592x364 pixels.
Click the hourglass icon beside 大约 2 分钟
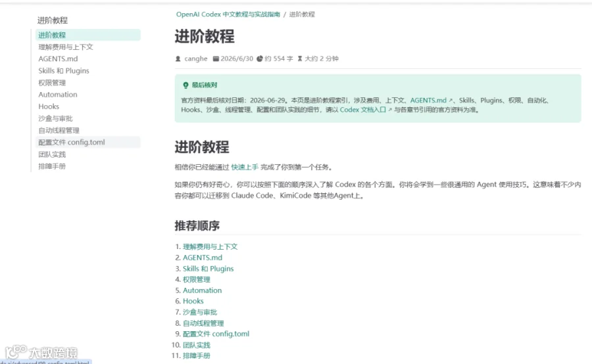pos(300,58)
